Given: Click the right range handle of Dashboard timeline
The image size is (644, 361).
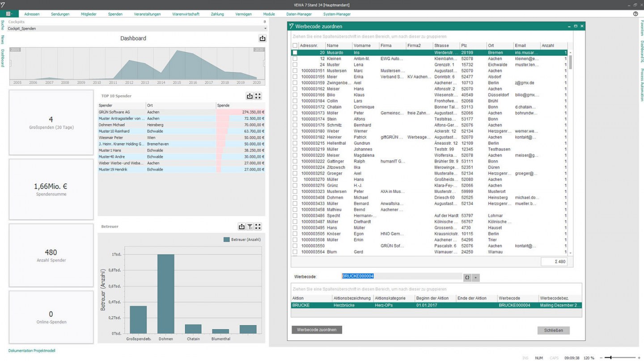Looking at the screenshot, I should (264, 64).
